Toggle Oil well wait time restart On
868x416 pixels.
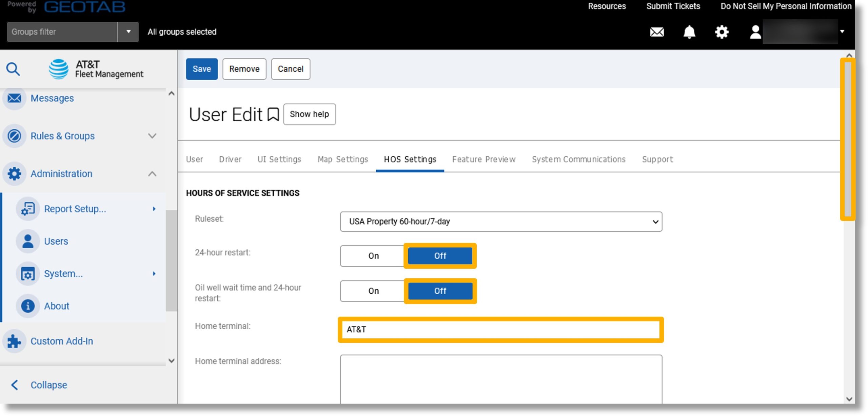tap(374, 290)
